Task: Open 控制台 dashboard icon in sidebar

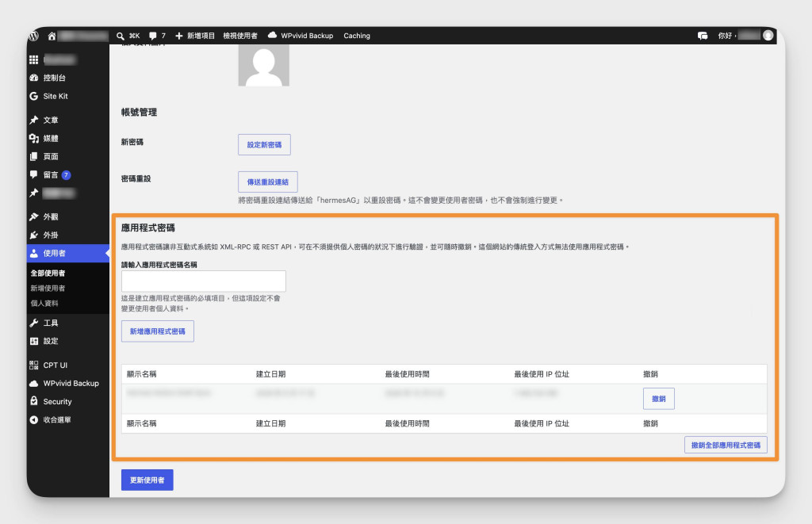Action: (x=33, y=78)
